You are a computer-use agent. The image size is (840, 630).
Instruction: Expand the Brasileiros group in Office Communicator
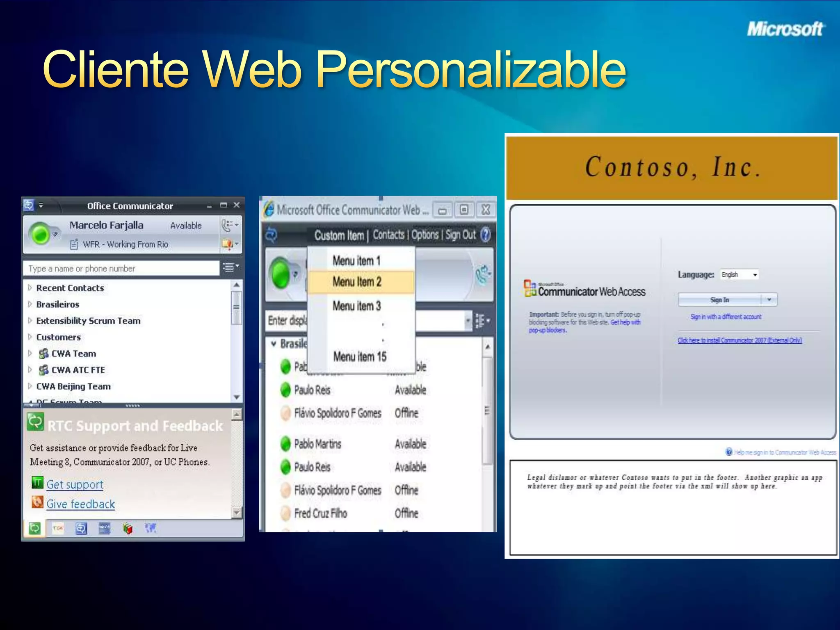[x=30, y=304]
